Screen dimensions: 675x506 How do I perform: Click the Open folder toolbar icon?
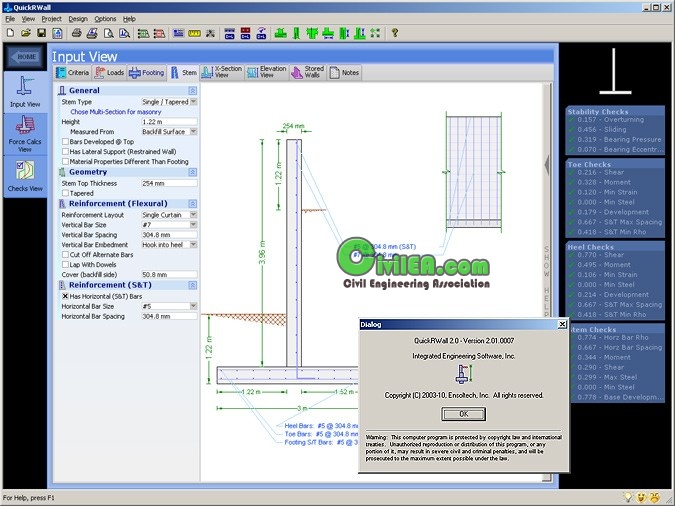(26, 33)
